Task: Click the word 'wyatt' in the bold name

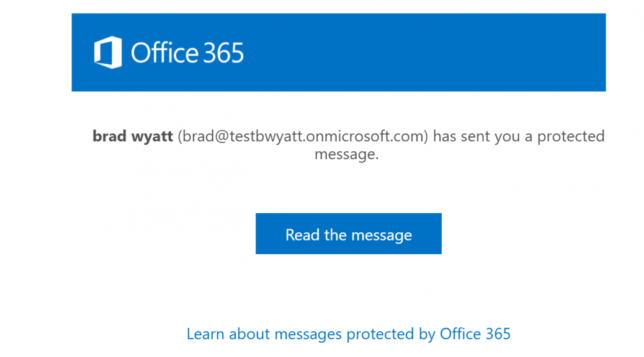Action: click(x=152, y=136)
